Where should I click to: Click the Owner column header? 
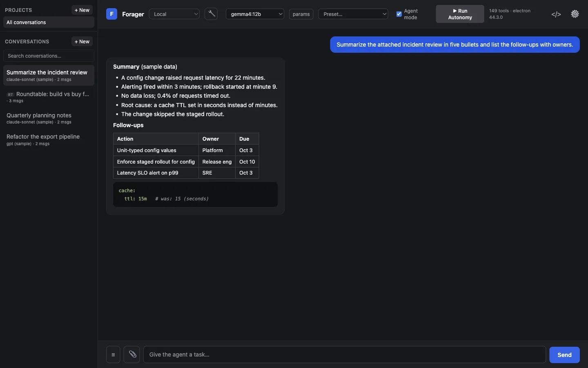(217, 139)
